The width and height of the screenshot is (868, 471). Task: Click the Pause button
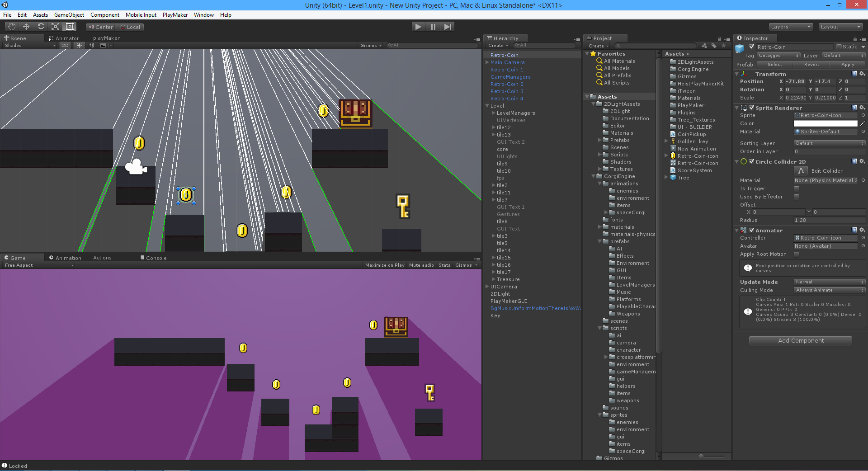coord(433,27)
